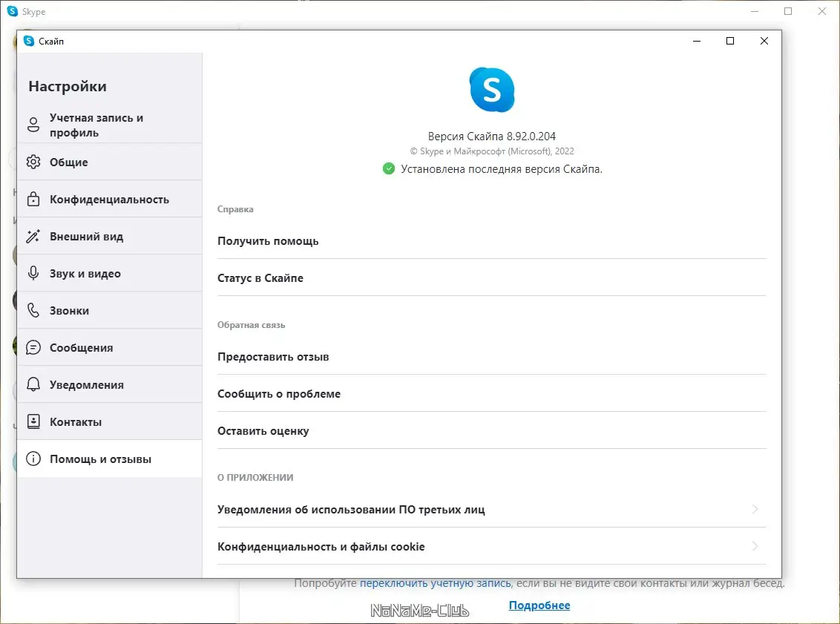Open Получить помощь
Screen dimensions: 840x624
[492, 241]
